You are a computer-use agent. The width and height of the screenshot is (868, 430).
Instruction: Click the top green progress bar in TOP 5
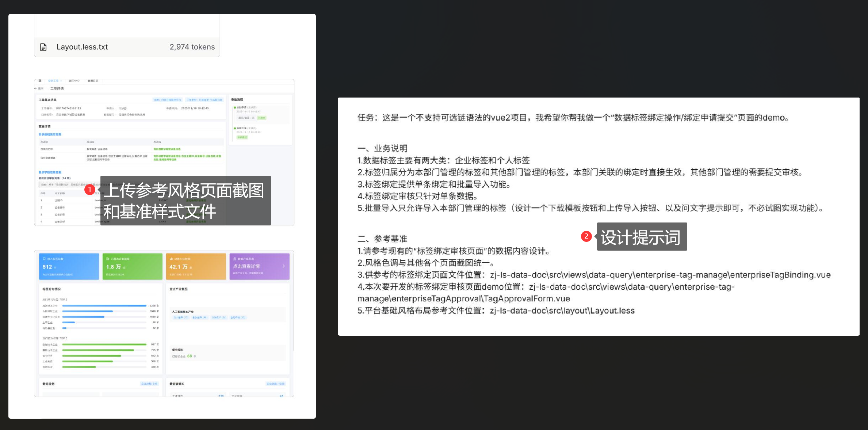pos(104,344)
